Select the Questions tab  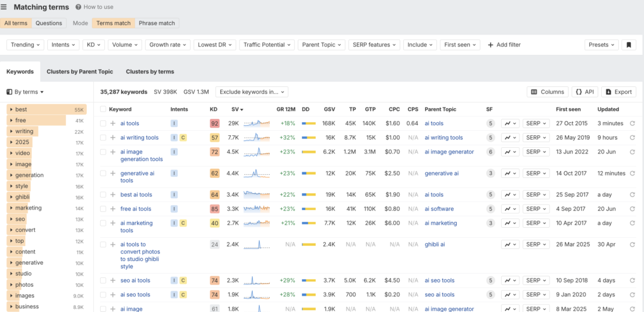click(49, 23)
